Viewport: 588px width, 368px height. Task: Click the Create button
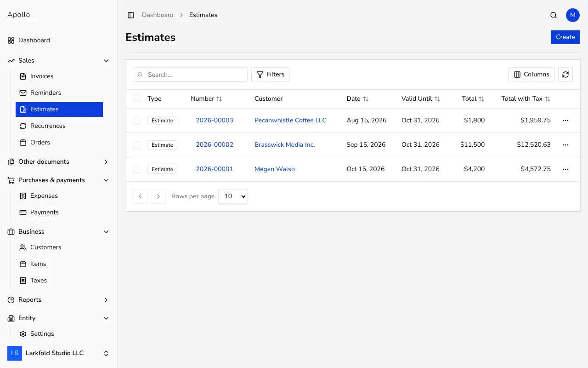tap(565, 37)
